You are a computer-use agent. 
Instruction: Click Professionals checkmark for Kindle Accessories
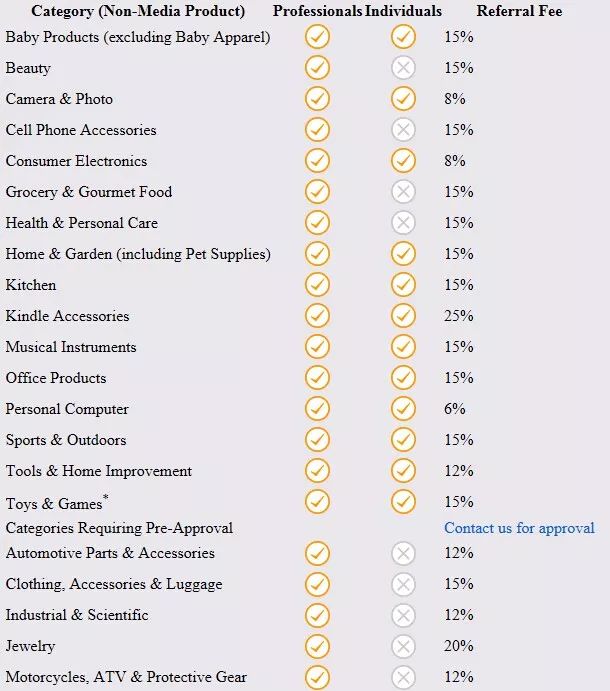[317, 316]
